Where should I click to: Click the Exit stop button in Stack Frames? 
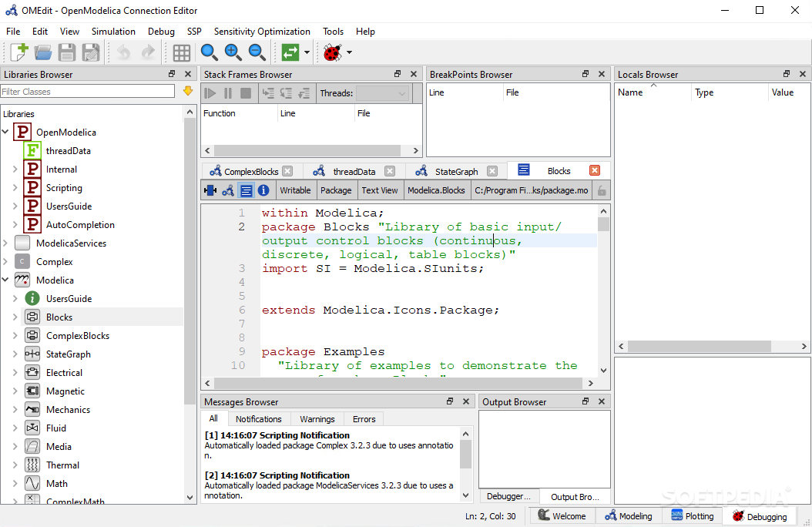coord(246,93)
